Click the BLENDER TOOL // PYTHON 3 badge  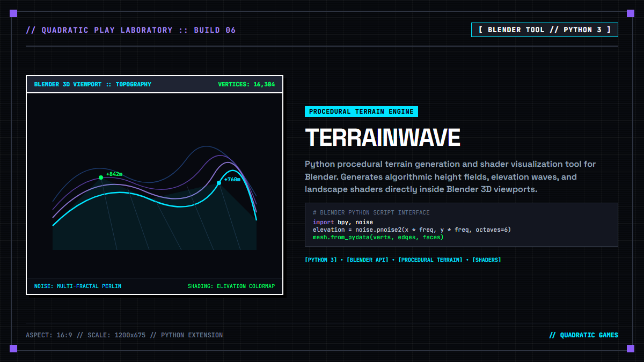pyautogui.click(x=545, y=29)
